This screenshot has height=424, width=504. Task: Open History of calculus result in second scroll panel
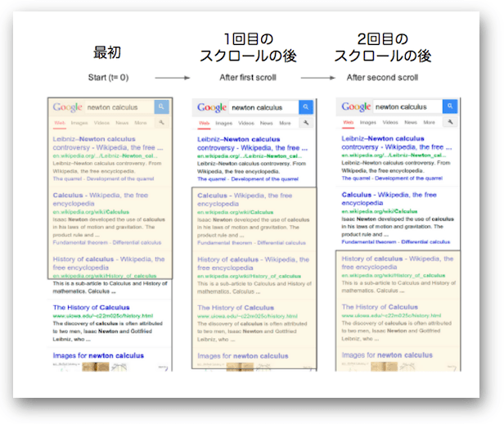[x=398, y=263]
